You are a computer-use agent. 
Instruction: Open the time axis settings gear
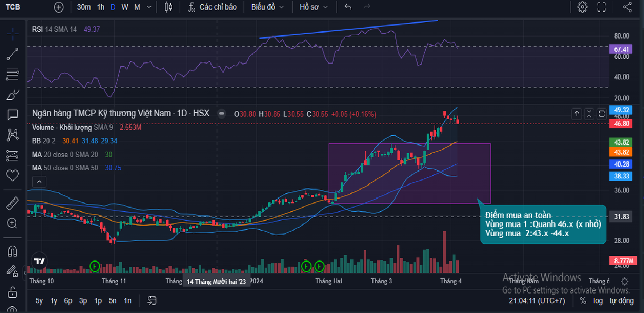624,281
